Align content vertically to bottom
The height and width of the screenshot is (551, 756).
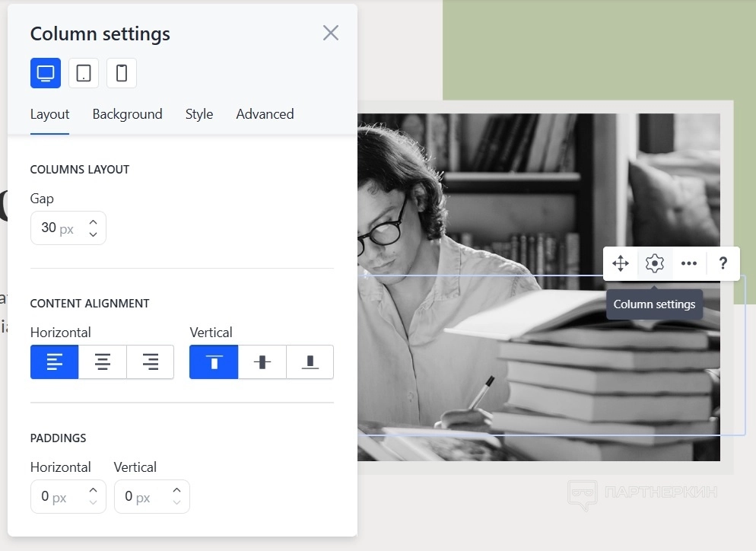point(310,361)
